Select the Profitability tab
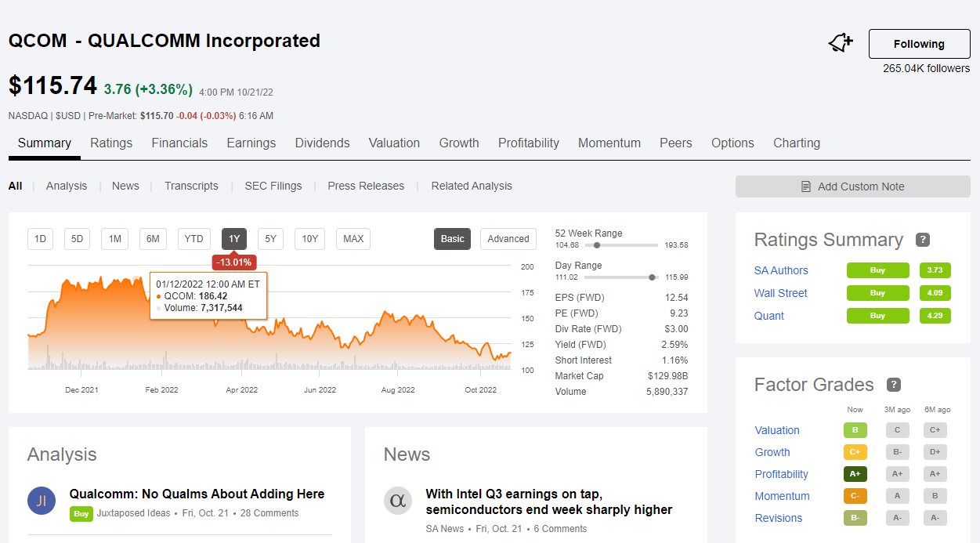This screenshot has width=980, height=543. 529,143
